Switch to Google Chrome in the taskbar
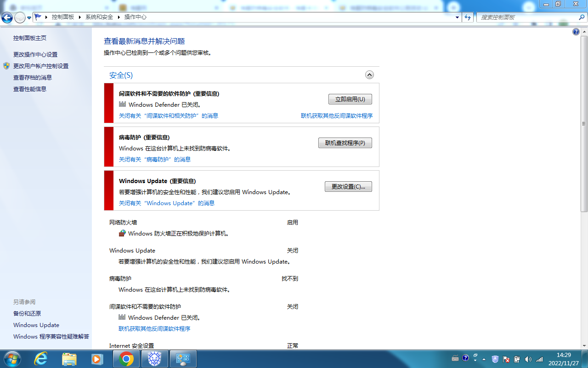Image resolution: width=588 pixels, height=368 pixels. point(126,359)
